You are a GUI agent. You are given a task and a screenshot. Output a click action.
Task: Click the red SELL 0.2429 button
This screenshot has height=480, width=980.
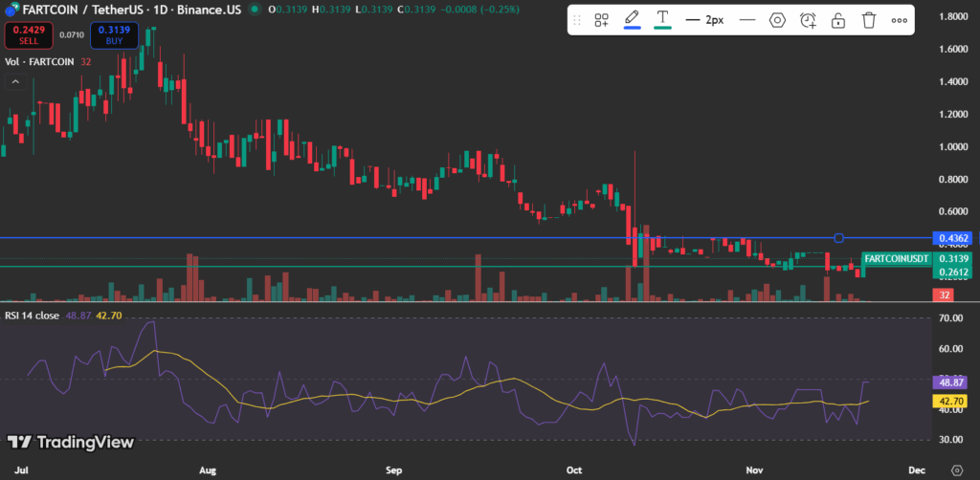click(x=28, y=35)
